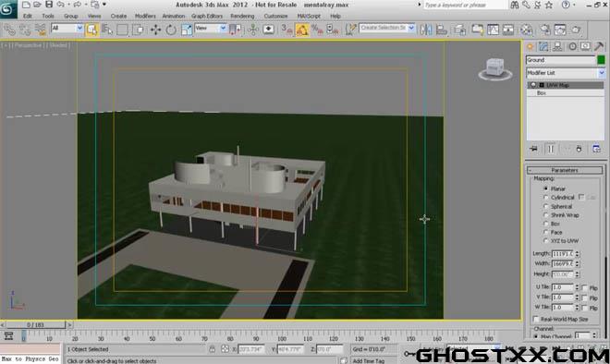The width and height of the screenshot is (610, 364).
Task: Click the Undo arrow icon
Action: pos(61,5)
